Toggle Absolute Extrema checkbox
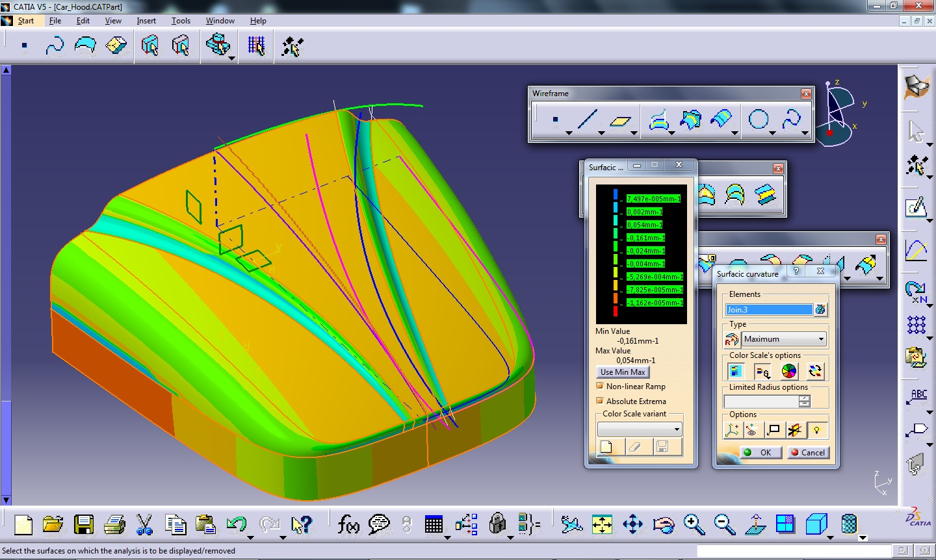 coord(600,401)
